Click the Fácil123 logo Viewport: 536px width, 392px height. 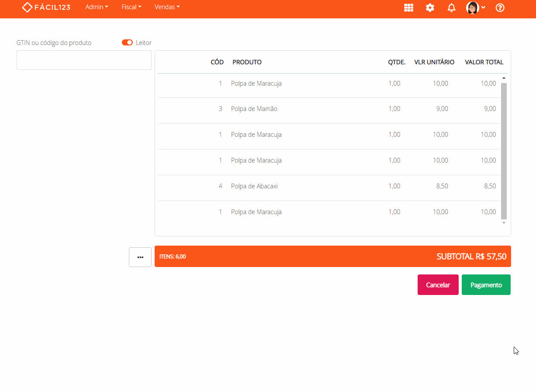[46, 7]
